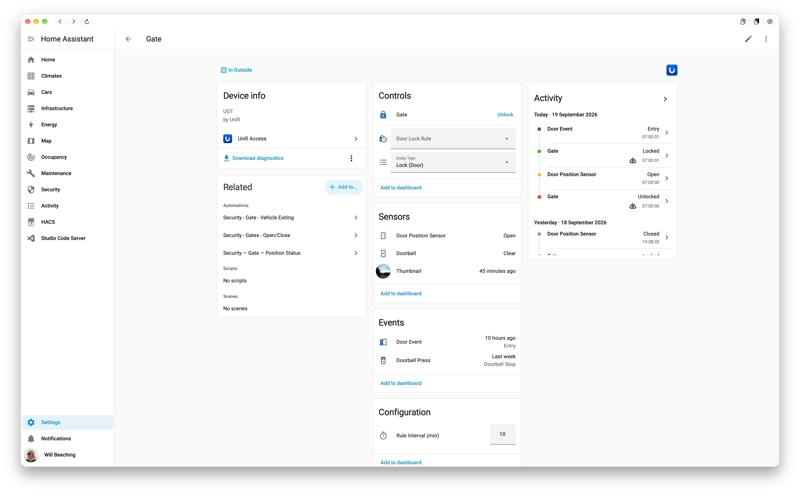Viewport: 800px width, 494px height.
Task: Click the Door Event icon in Events
Action: coord(383,342)
